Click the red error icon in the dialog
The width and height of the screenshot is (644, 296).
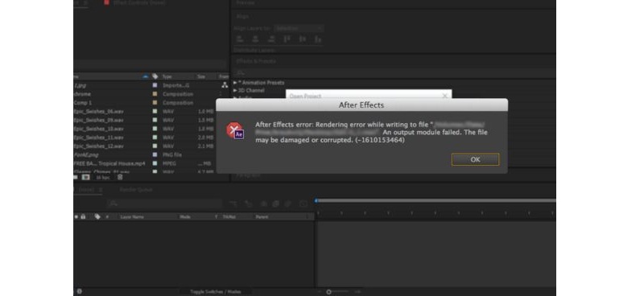pos(234,130)
